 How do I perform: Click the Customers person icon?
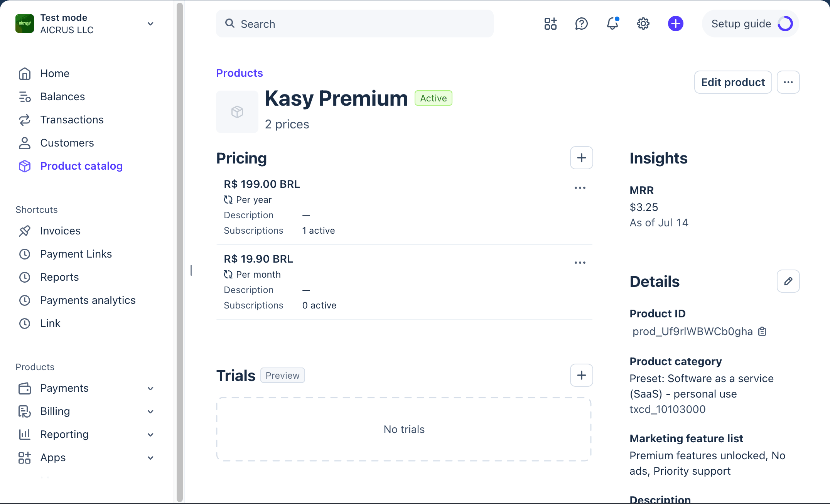(25, 143)
